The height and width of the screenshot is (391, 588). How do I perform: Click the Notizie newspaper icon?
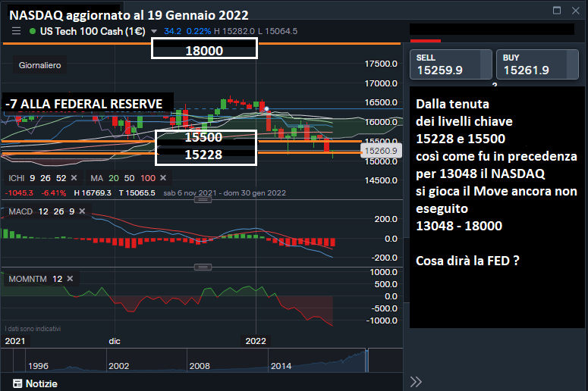17,383
